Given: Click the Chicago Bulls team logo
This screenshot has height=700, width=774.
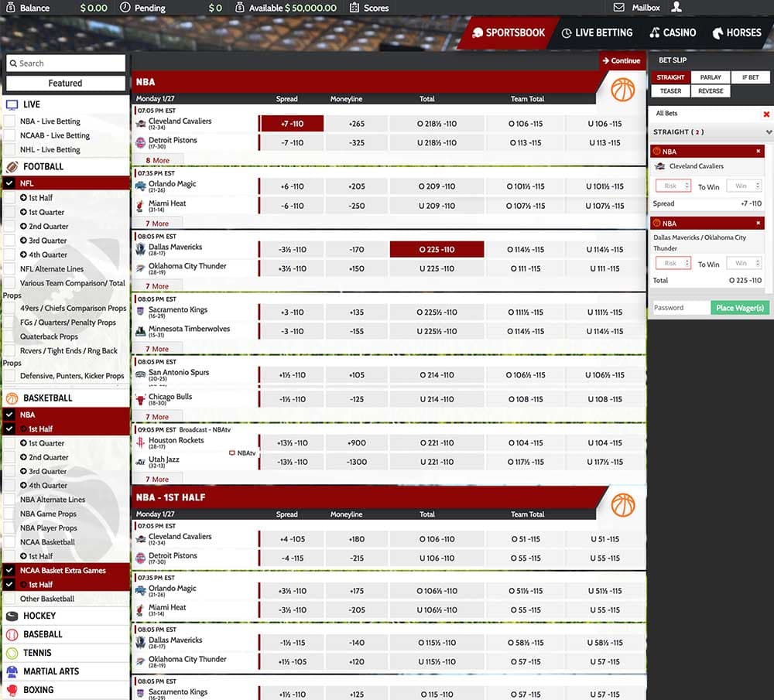Looking at the screenshot, I should coord(141,399).
